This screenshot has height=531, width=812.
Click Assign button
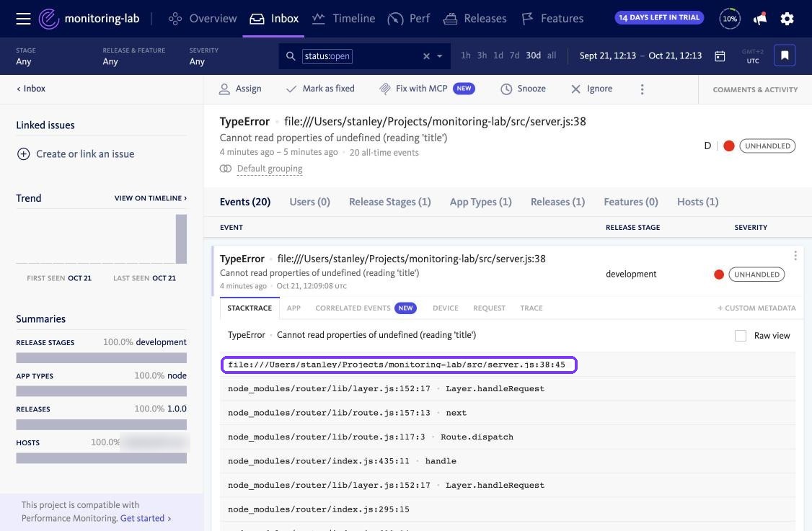tap(239, 89)
